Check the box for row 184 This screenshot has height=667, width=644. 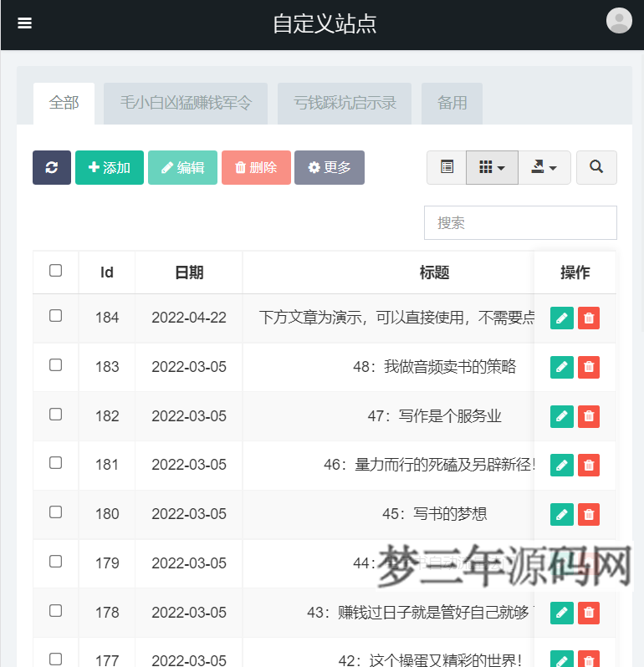tap(55, 316)
